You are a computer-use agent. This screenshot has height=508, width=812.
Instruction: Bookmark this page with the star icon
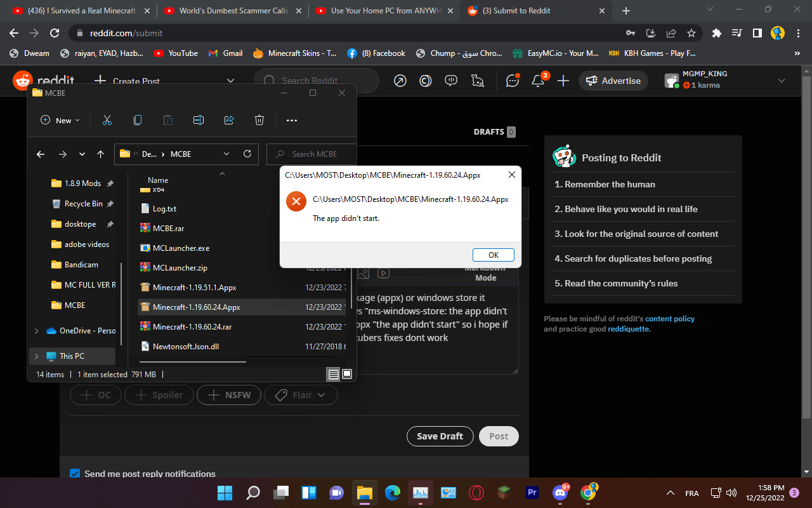coord(691,33)
